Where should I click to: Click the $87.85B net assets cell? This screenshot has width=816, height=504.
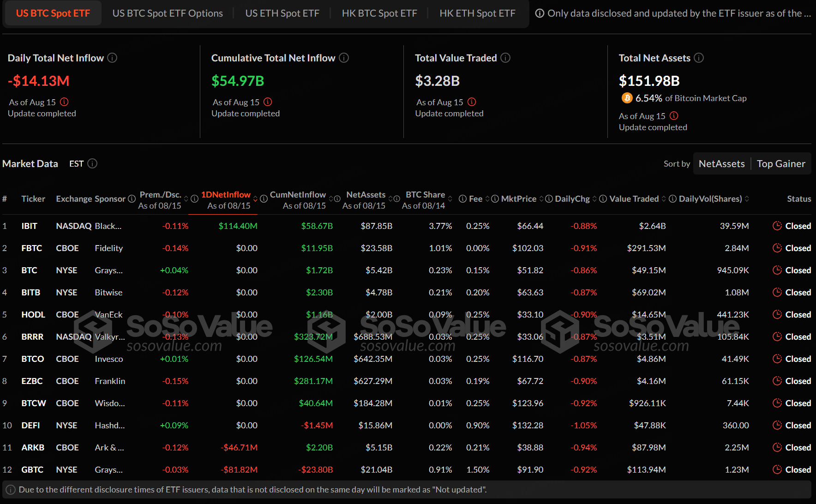coord(376,226)
